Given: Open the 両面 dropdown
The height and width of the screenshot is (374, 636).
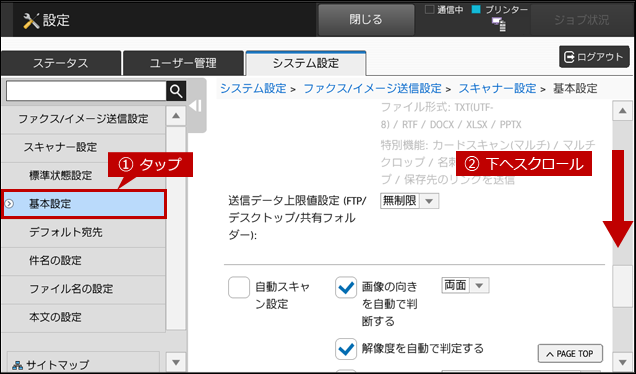Looking at the screenshot, I should click(x=465, y=285).
